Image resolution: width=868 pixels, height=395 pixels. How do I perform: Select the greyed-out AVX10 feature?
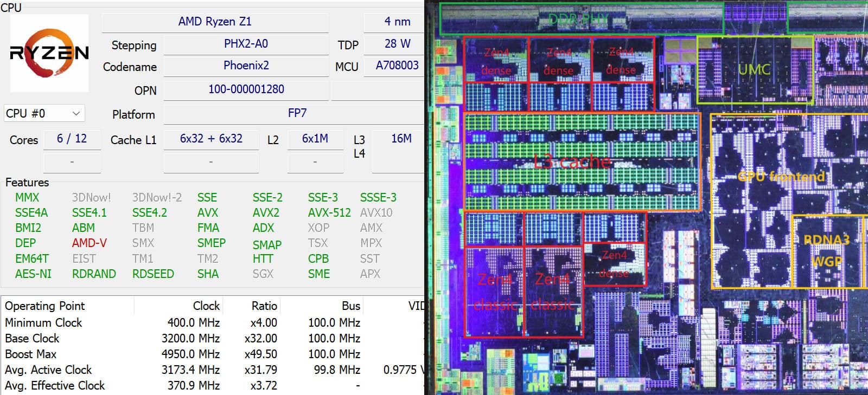click(376, 213)
